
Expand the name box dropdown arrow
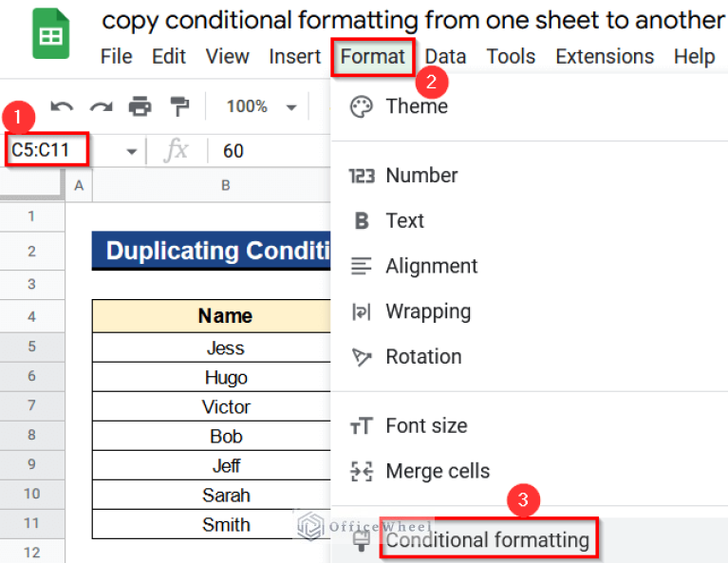point(131,151)
